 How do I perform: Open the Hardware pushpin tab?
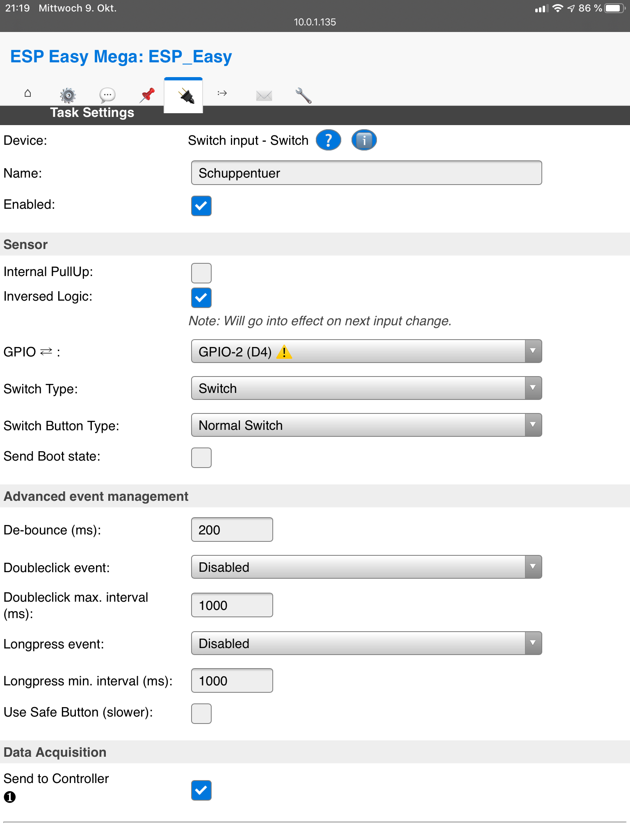pyautogui.click(x=147, y=95)
